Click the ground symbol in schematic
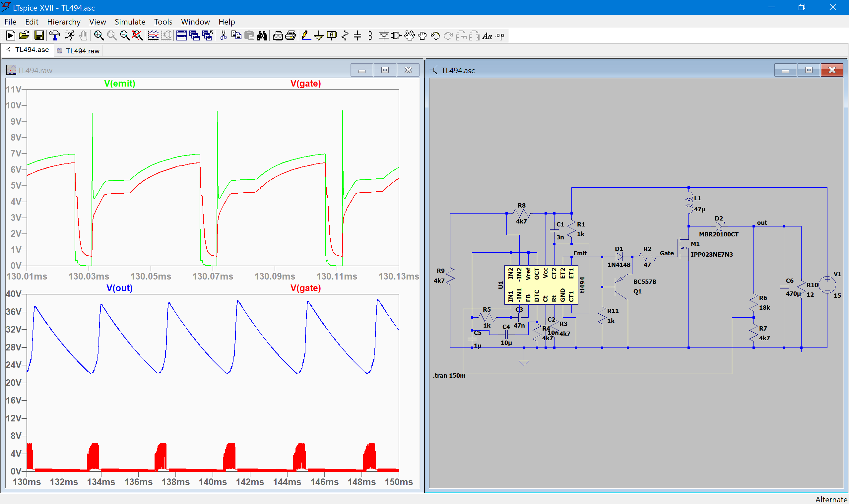This screenshot has height=504, width=849. click(x=524, y=362)
